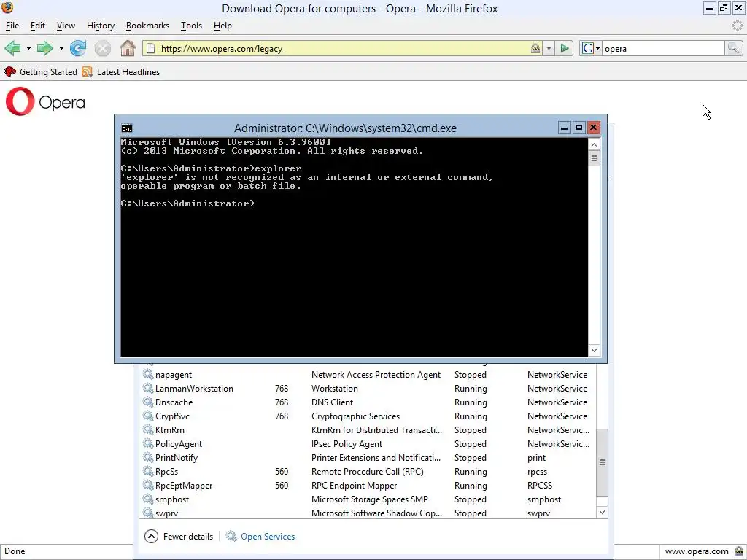Click the red Opera logo on the page
This screenshot has height=560, width=747.
pos(20,101)
